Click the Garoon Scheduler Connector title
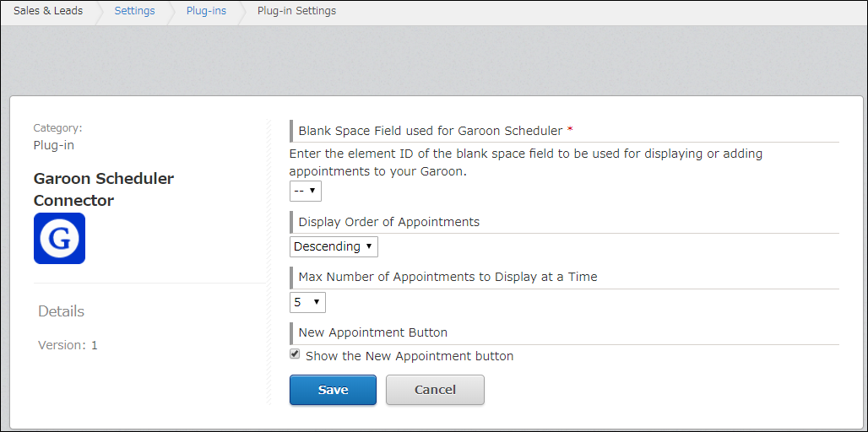868x432 pixels. pos(103,190)
